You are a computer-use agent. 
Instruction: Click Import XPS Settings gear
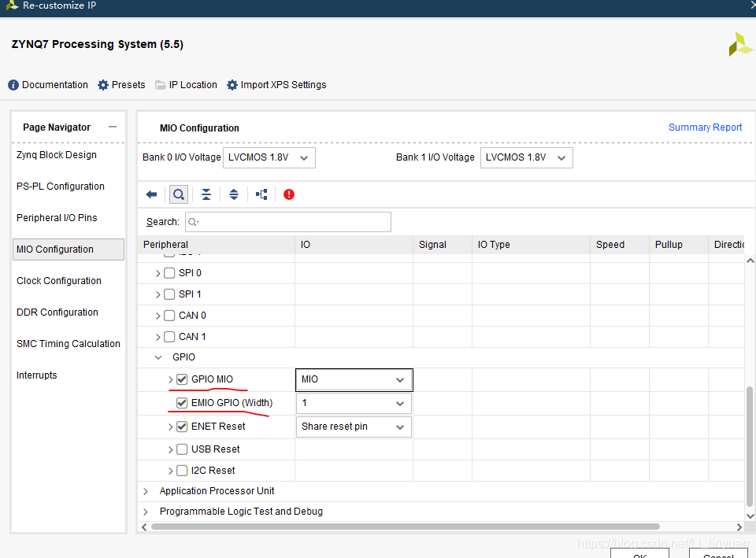(x=232, y=85)
